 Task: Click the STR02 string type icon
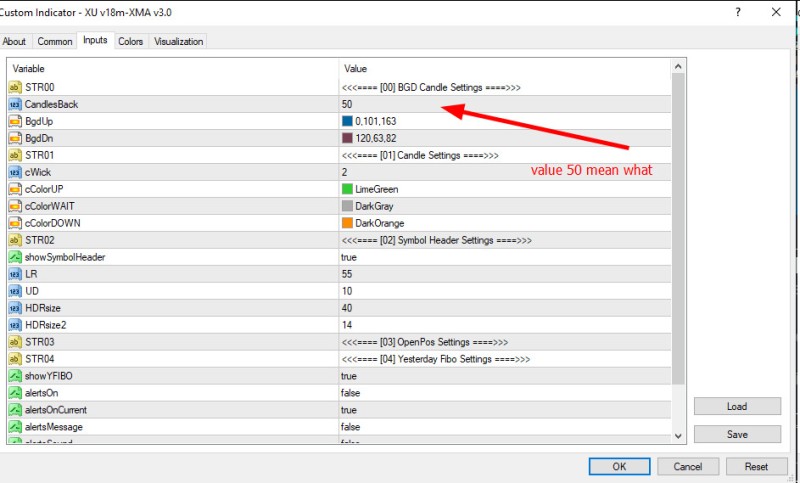point(15,240)
